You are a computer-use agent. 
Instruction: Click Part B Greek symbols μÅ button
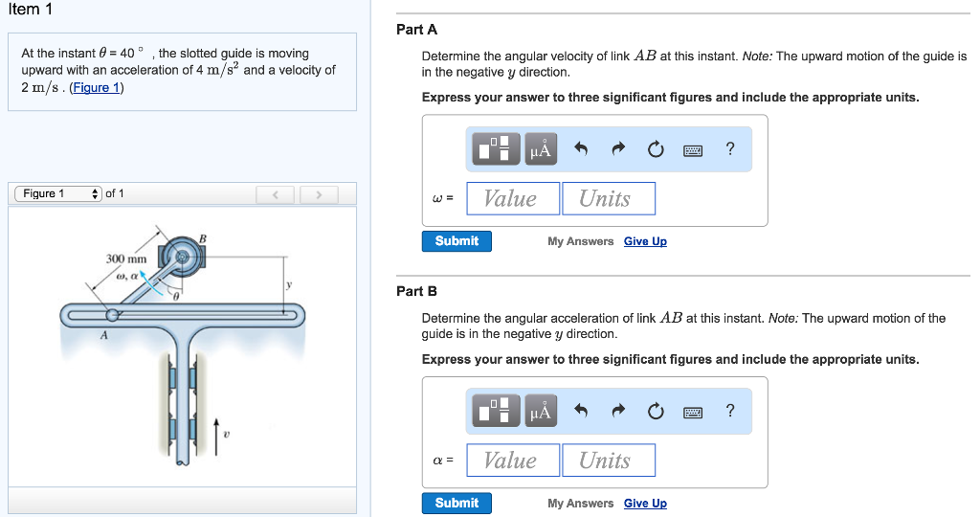541,411
